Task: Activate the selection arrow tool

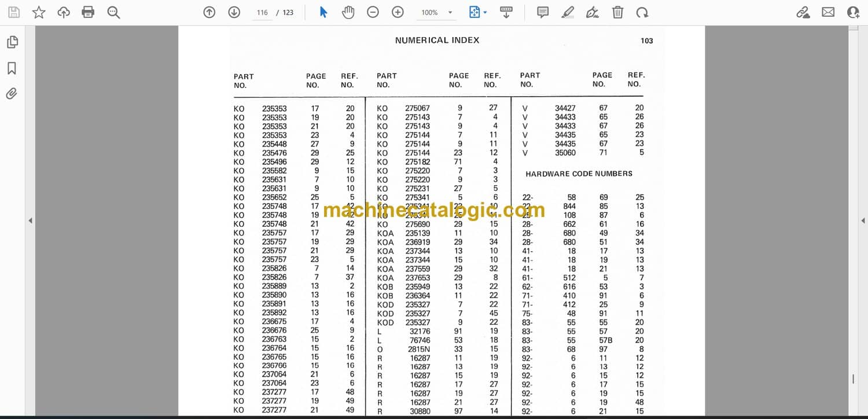Action: point(323,12)
